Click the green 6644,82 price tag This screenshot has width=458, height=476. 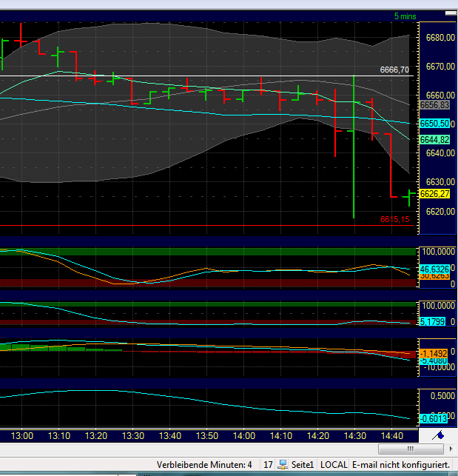pos(434,140)
